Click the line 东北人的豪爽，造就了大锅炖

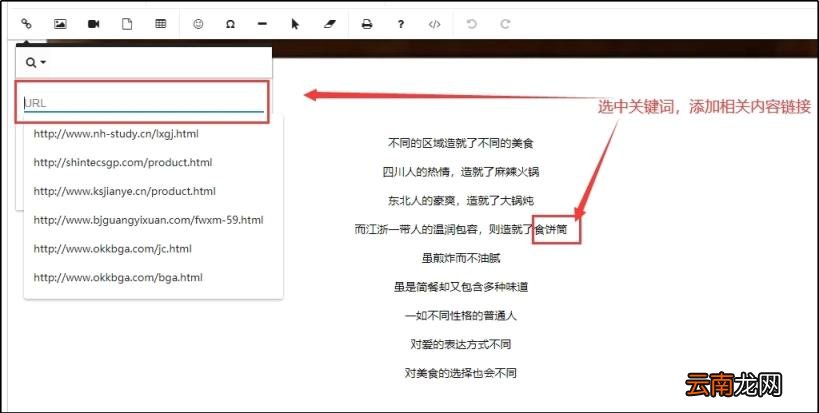pos(461,200)
